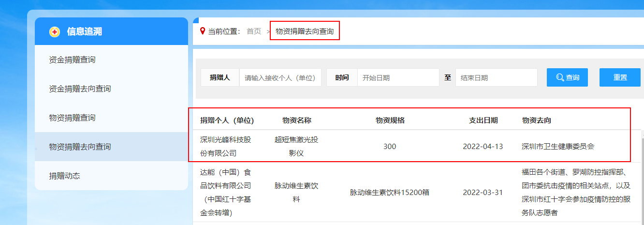Select the highlighted 物资捐赠去向查询 sidebar item
The height and width of the screenshot is (225, 644).
[x=80, y=147]
